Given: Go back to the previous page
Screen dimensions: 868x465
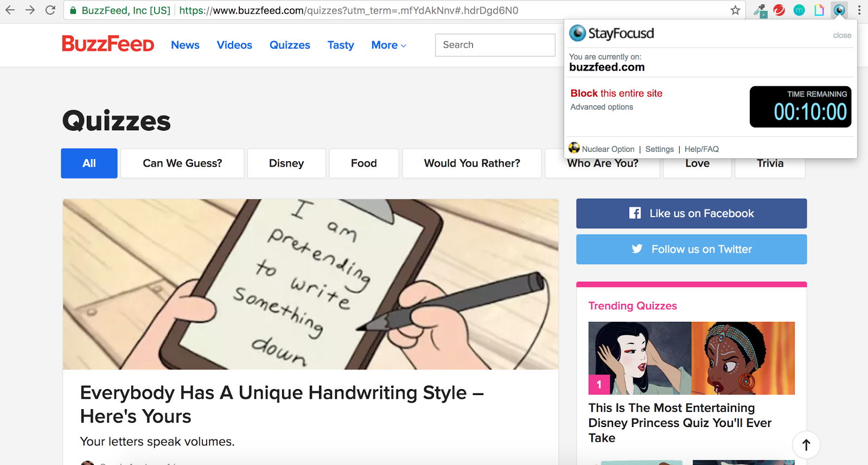Looking at the screenshot, I should pyautogui.click(x=10, y=10).
